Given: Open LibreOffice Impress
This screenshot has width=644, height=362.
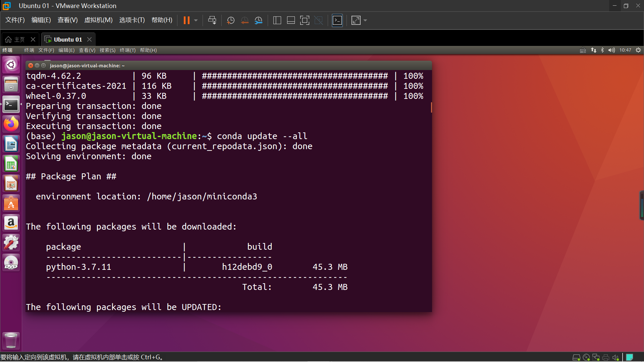Looking at the screenshot, I should click(11, 184).
